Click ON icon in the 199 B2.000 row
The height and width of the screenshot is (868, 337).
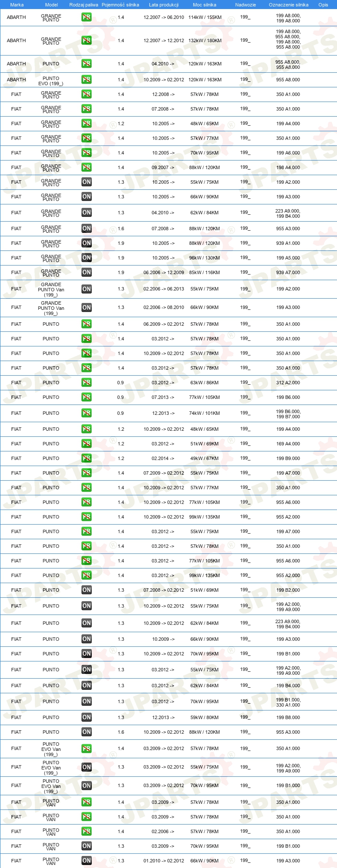tap(87, 590)
